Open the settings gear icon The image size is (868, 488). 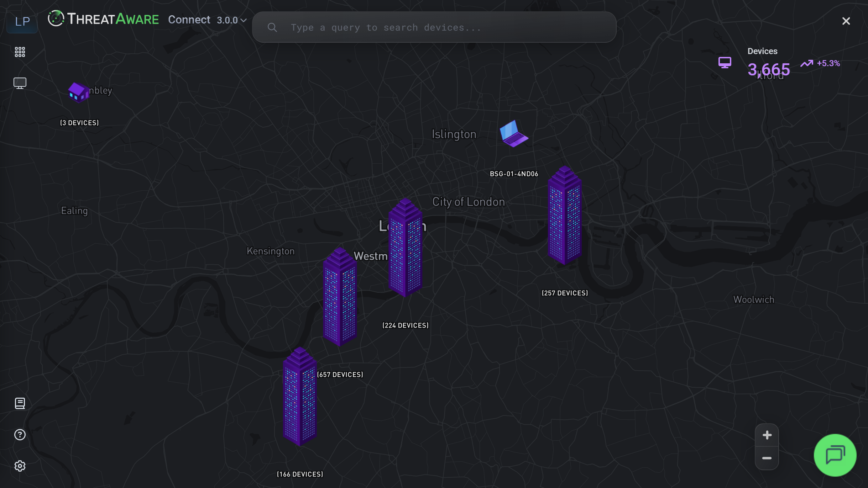click(x=20, y=466)
